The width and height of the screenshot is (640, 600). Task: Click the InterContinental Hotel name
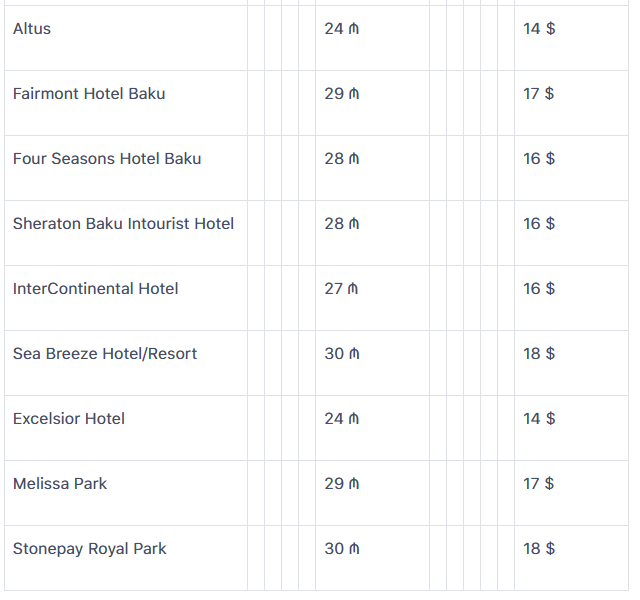(96, 289)
